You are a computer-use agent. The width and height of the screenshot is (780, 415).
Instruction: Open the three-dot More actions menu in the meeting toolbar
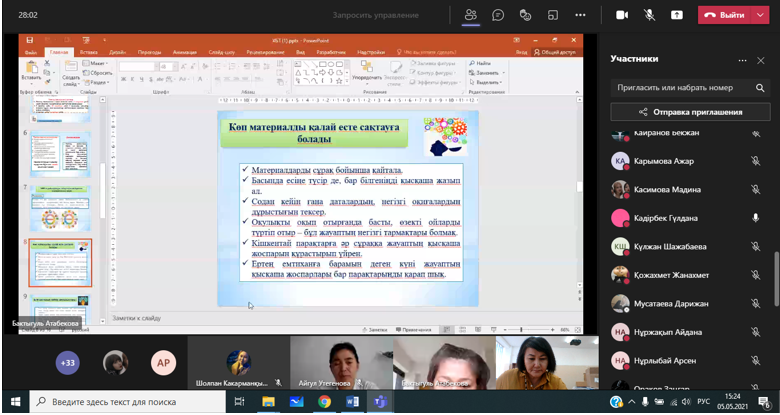pos(579,15)
